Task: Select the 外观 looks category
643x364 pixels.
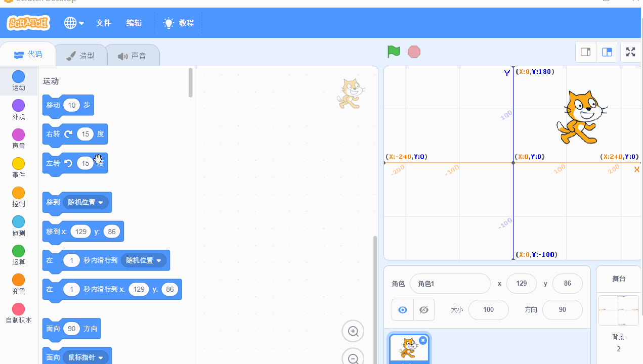Action: 19,110
